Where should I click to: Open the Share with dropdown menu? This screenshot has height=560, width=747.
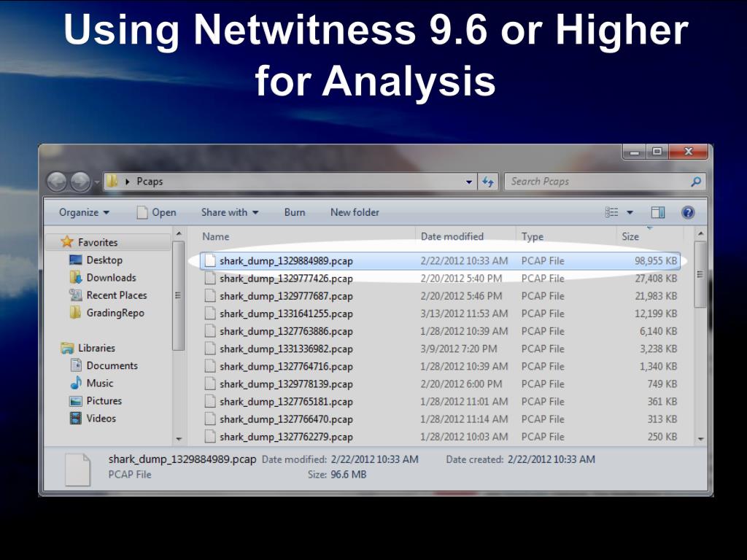(230, 212)
